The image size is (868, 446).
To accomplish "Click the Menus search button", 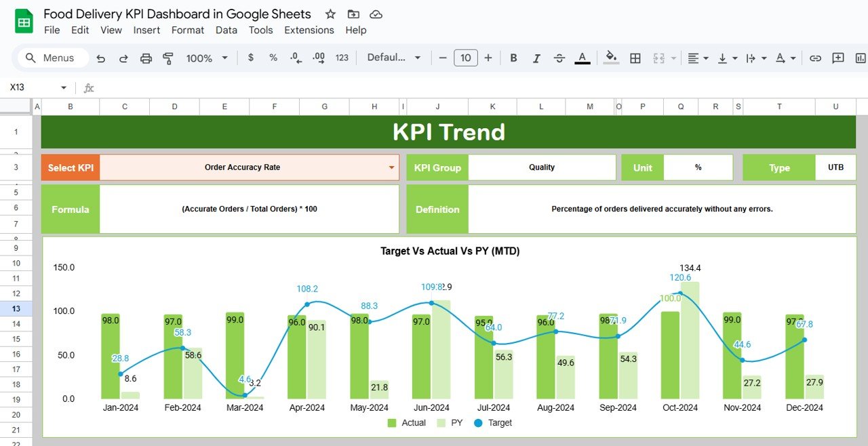I will tap(50, 58).
